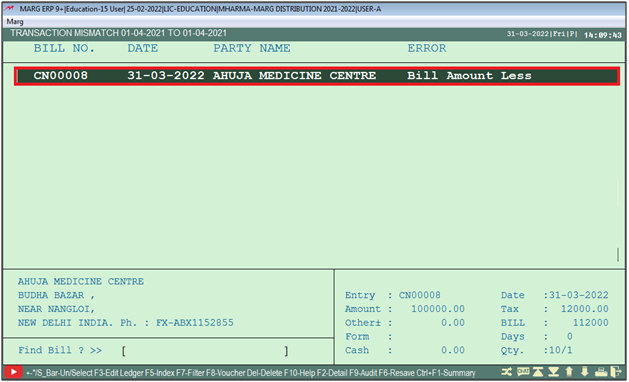Screen dimensions: 629x382
Task: Select the CN00008 Ahuja Medicine Centre row
Action: [x=317, y=76]
